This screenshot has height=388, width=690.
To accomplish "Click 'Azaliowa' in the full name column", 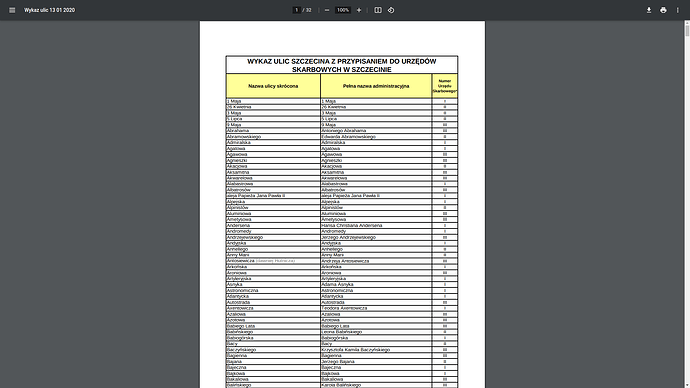I will coord(331,315).
